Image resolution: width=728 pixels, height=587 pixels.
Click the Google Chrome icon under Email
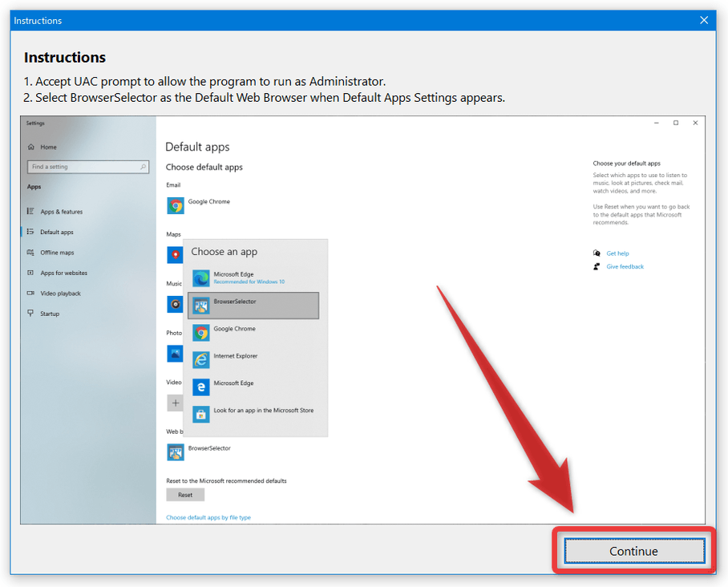click(x=176, y=206)
